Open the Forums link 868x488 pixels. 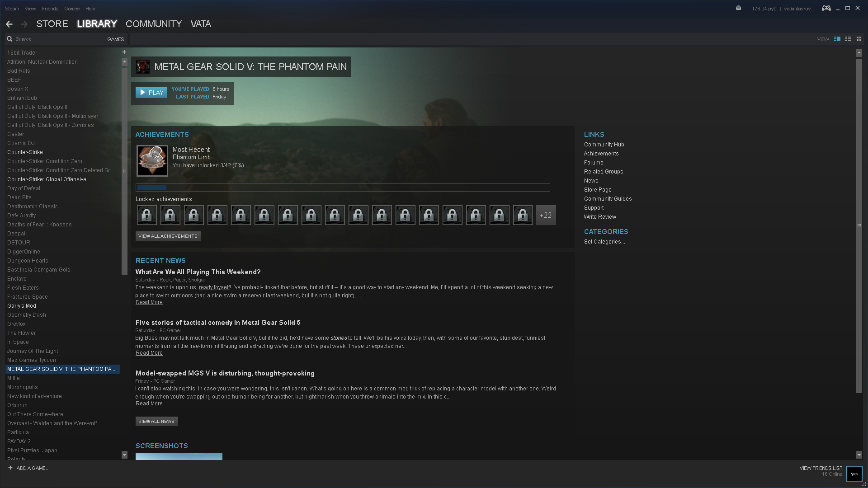[594, 163]
